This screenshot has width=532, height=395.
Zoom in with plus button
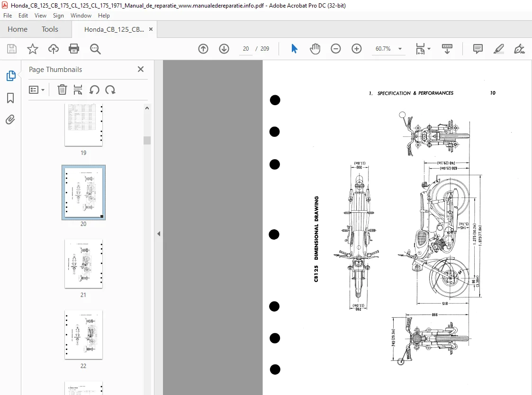(x=357, y=49)
